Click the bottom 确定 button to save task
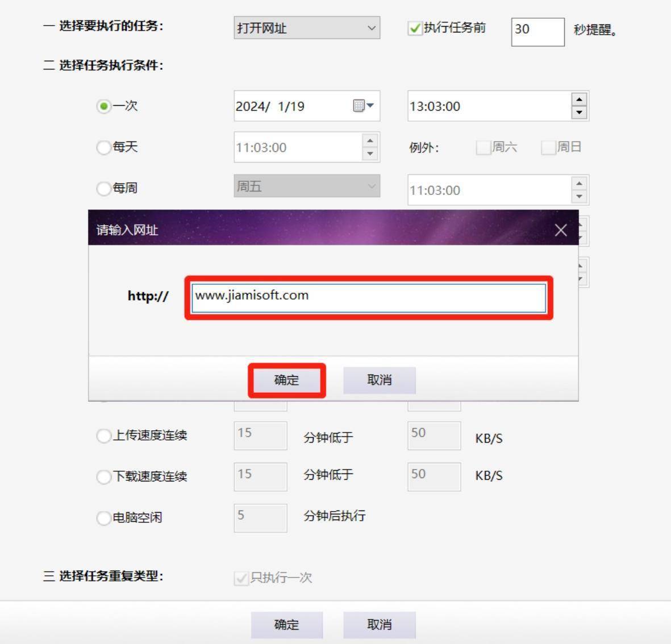The width and height of the screenshot is (671, 644). [x=287, y=624]
